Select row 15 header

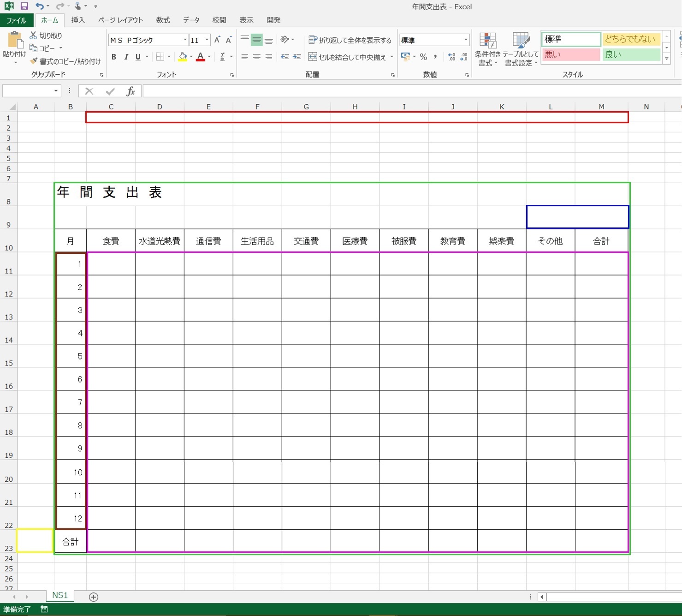pyautogui.click(x=8, y=356)
